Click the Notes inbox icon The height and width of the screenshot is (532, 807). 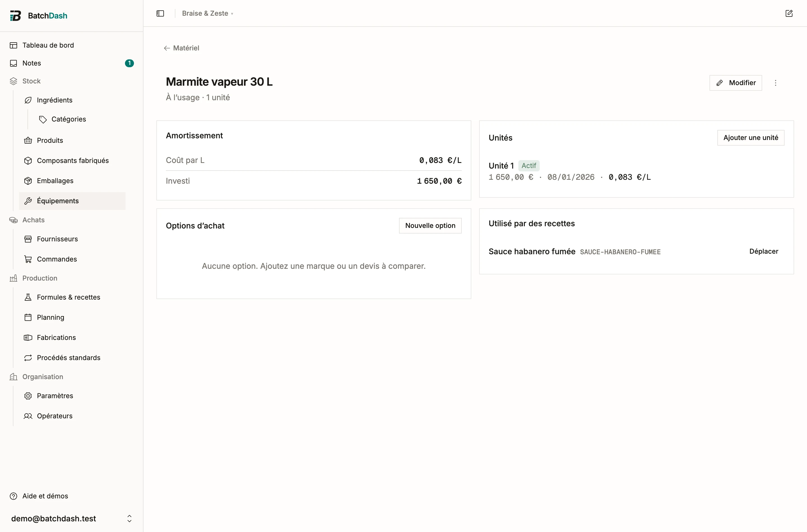tap(13, 63)
